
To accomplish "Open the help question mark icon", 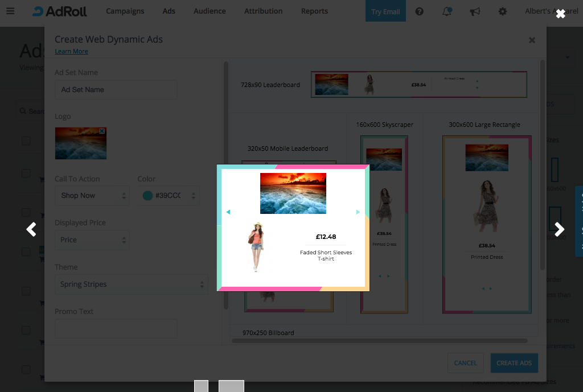I will point(420,11).
